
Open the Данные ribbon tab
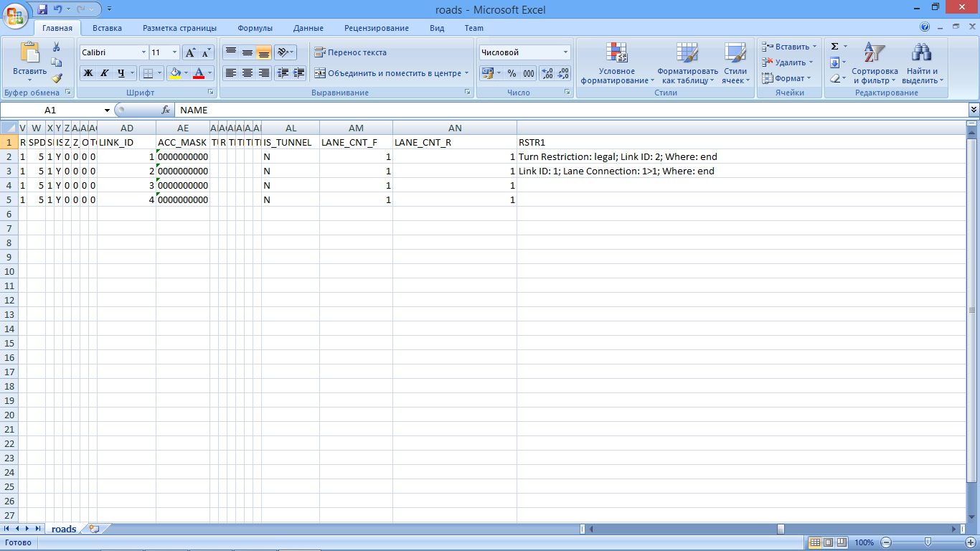pyautogui.click(x=308, y=28)
